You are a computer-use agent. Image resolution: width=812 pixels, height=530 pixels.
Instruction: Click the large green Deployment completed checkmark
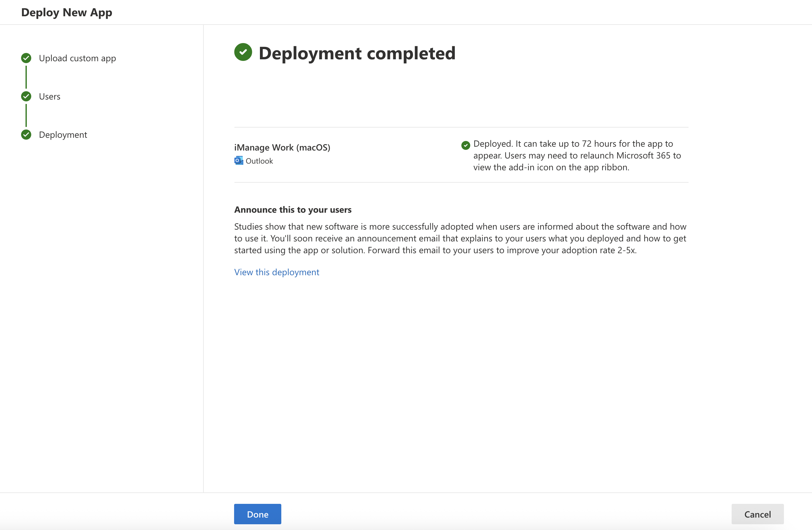pyautogui.click(x=243, y=52)
